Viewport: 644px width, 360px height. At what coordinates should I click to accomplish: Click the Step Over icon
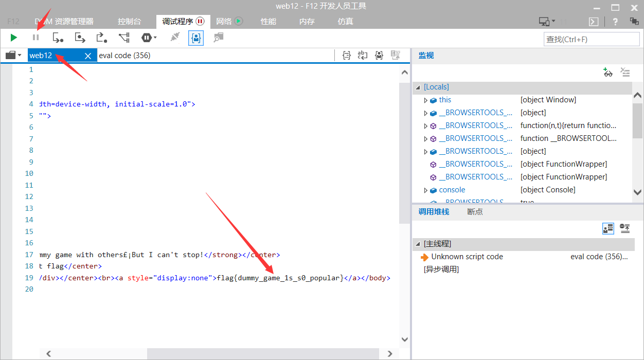[80, 38]
